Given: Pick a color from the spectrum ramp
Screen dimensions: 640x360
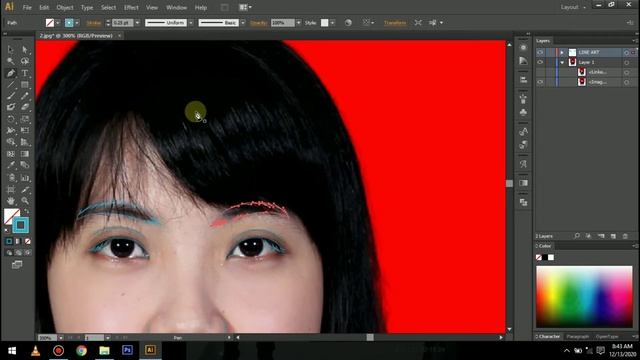Looking at the screenshot, I should (584, 296).
